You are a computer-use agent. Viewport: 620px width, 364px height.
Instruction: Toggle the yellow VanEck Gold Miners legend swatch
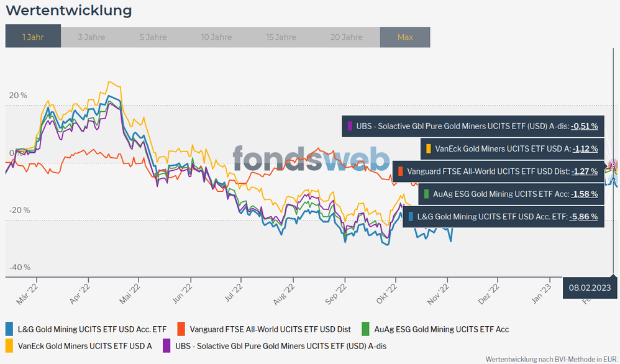click(9, 345)
